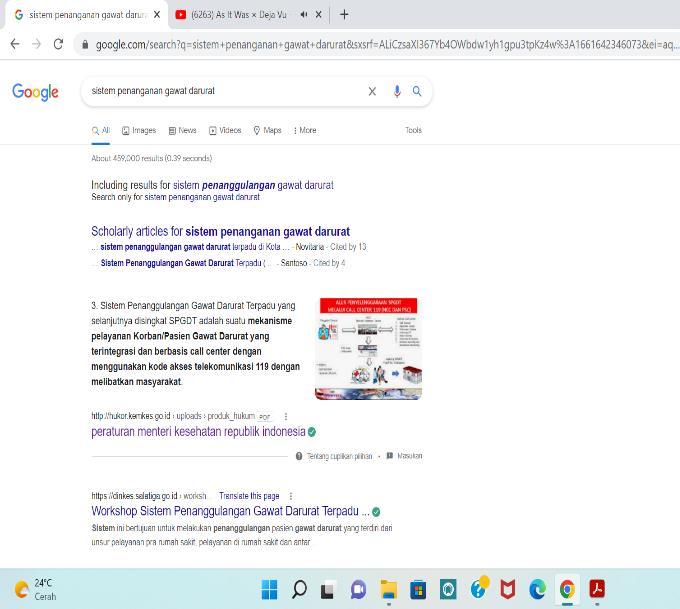Screen dimensions: 680x609
Task: Open Microsoft Store from taskbar
Action: click(x=418, y=589)
